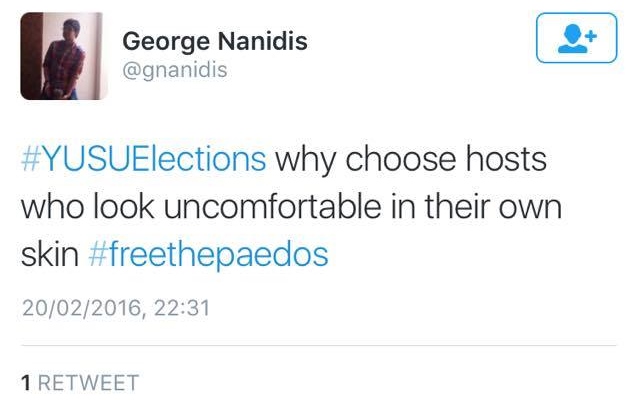The image size is (638, 408).
Task: Click the tweet timestamp 20/02/2016, 22:31
Action: 116,308
